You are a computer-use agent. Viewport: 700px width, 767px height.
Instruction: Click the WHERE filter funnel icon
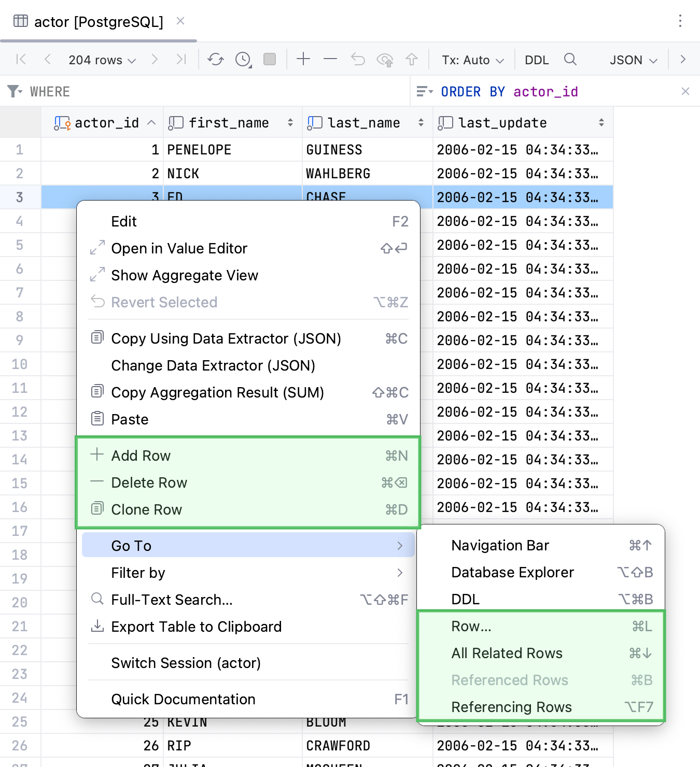pos(13,91)
